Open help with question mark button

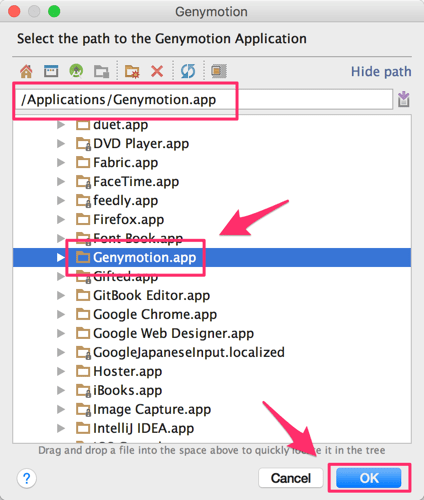pos(27,478)
